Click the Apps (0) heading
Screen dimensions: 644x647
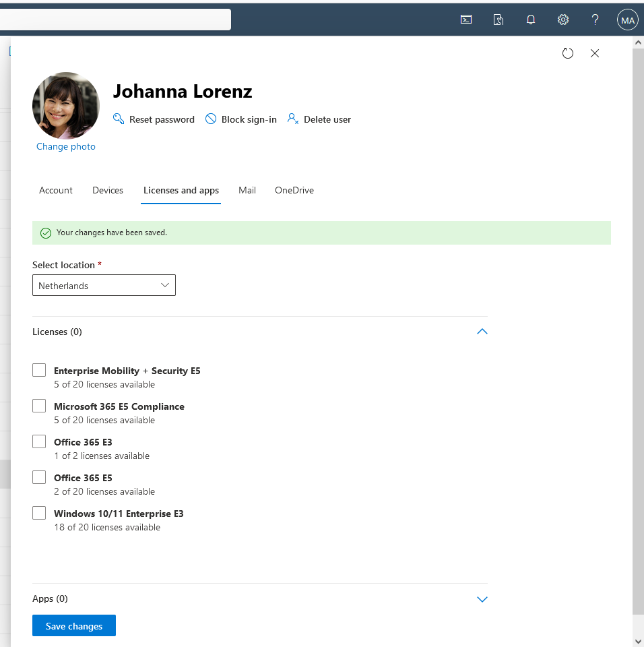click(x=50, y=598)
